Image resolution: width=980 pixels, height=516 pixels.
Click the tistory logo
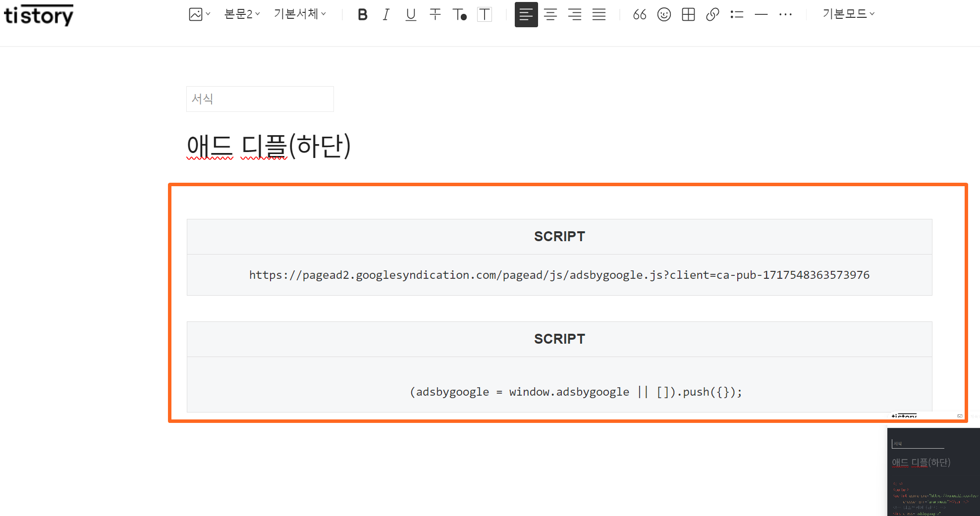[38, 15]
